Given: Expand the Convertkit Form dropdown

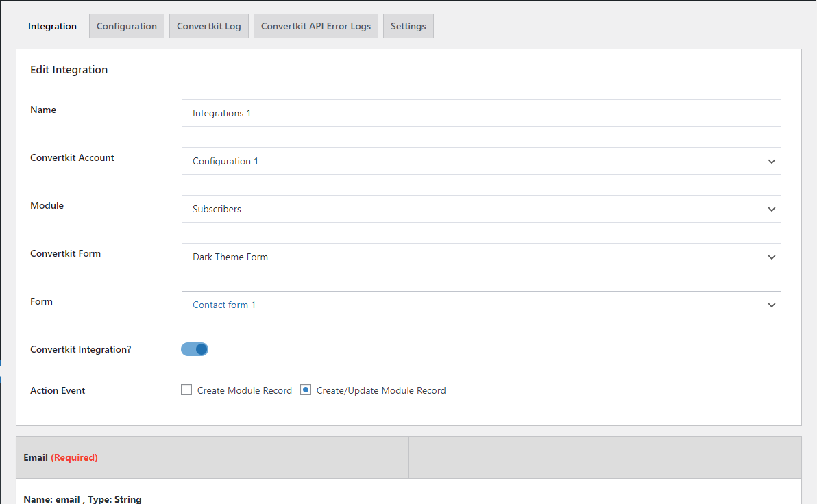Looking at the screenshot, I should pyautogui.click(x=481, y=257).
